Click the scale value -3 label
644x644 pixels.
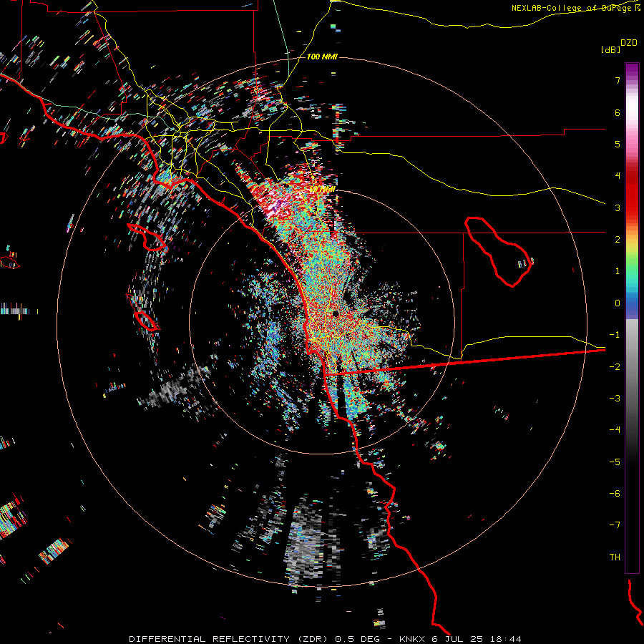[615, 399]
